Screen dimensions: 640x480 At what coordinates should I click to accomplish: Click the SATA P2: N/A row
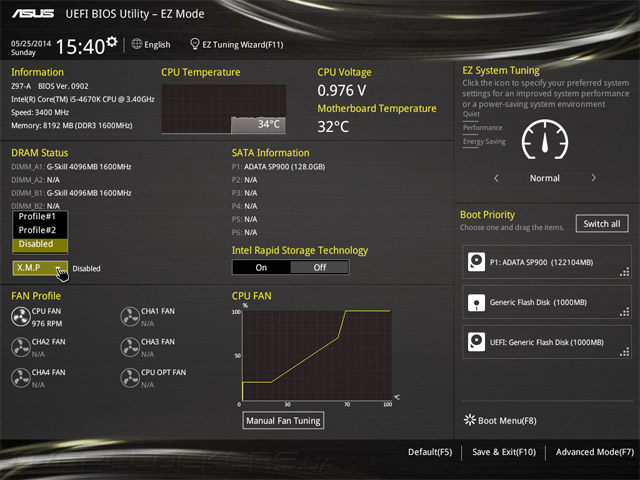(x=244, y=180)
